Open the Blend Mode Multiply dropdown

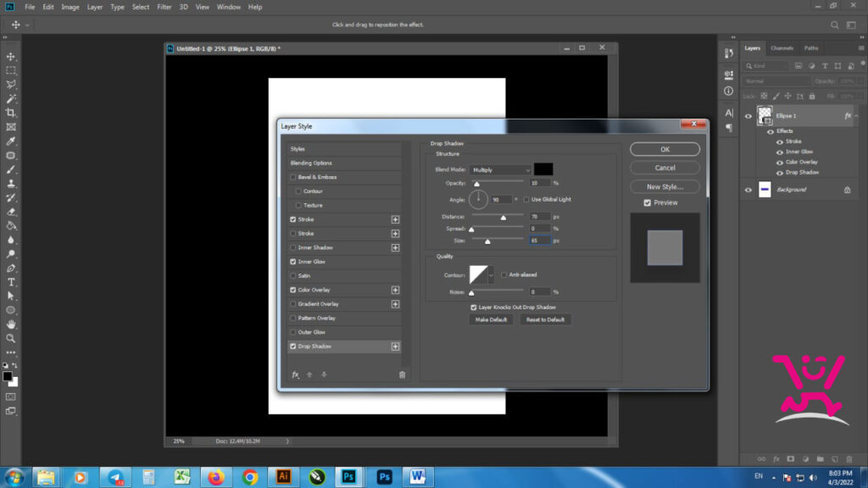(500, 169)
